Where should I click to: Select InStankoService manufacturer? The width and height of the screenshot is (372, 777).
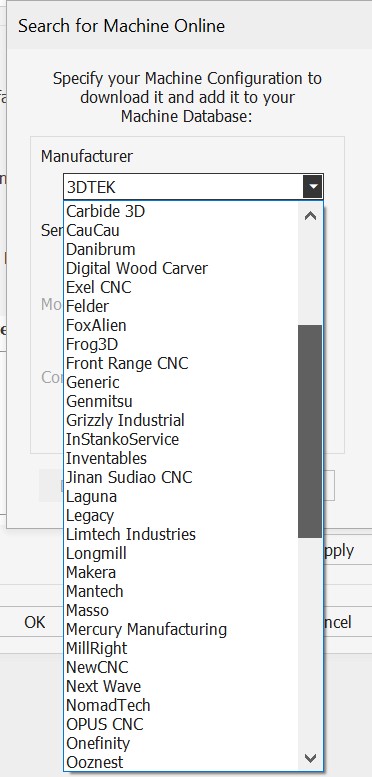(182, 440)
